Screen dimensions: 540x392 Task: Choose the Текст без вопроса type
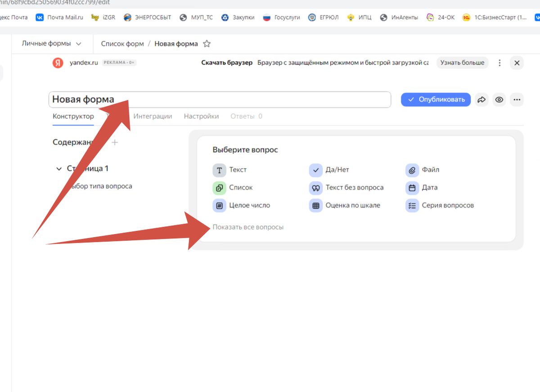[x=346, y=188]
